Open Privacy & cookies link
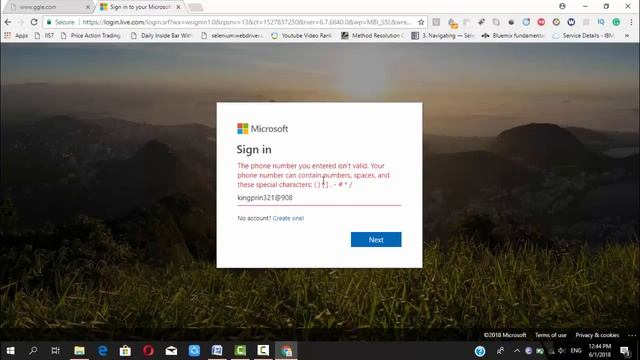The image size is (640, 360). point(597,335)
